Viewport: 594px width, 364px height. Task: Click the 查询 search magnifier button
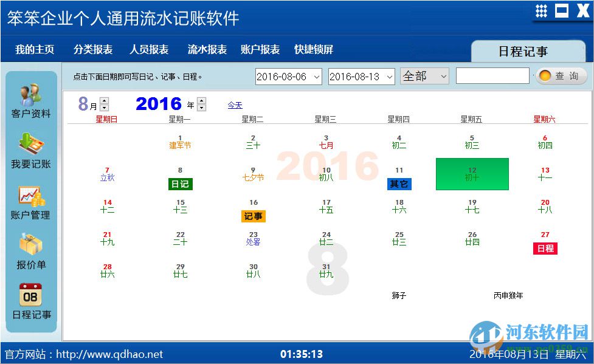560,76
